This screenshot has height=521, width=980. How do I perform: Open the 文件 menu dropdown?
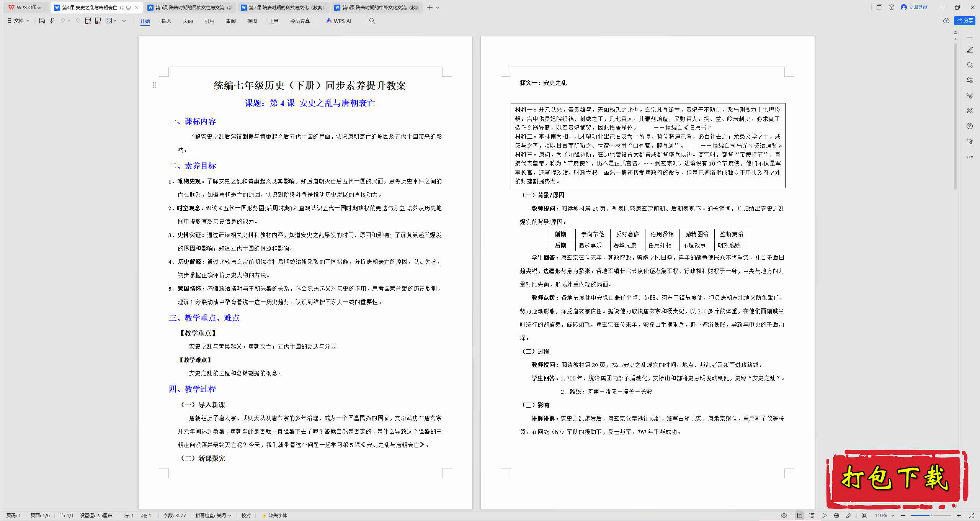[x=18, y=21]
